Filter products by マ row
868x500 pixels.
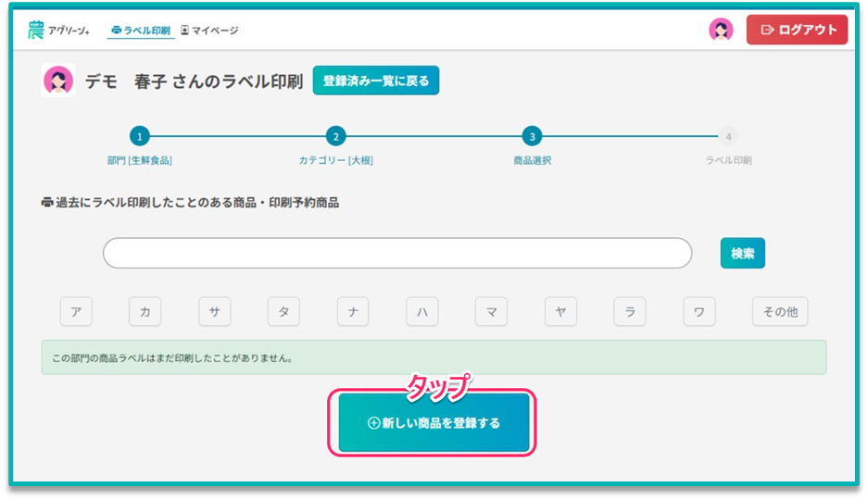pos(491,312)
